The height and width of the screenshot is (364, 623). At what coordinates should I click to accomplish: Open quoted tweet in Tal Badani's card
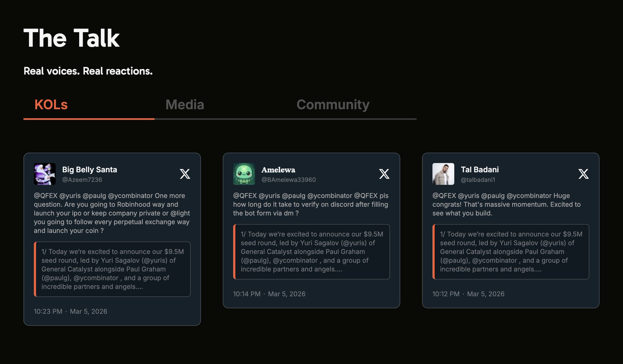(511, 252)
